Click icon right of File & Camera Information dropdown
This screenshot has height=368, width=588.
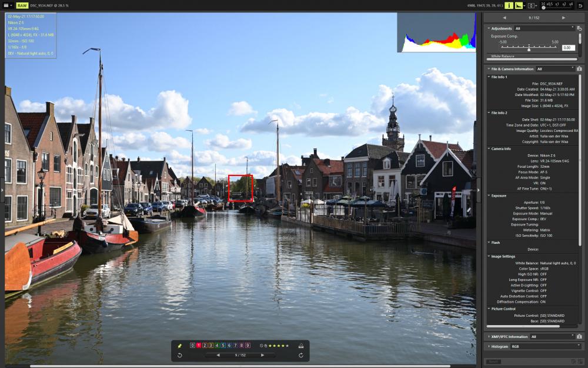tap(579, 69)
